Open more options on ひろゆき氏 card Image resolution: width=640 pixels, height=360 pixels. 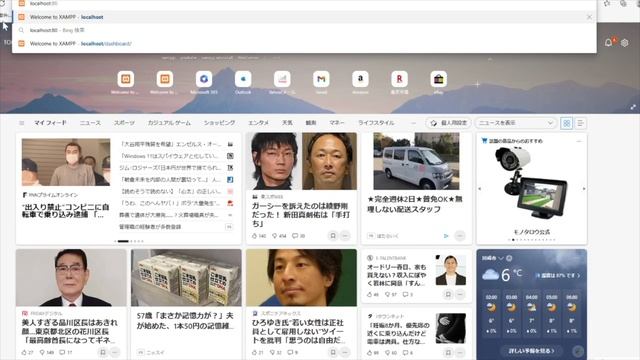coord(345,352)
